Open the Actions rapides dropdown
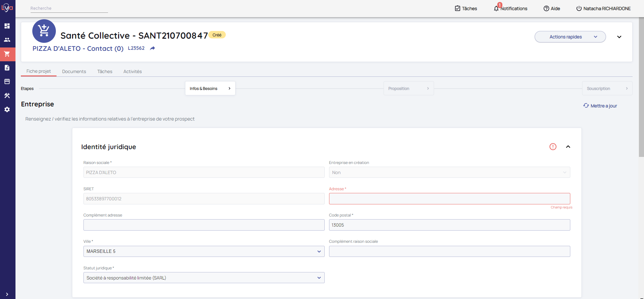This screenshot has height=299, width=644. point(570,37)
